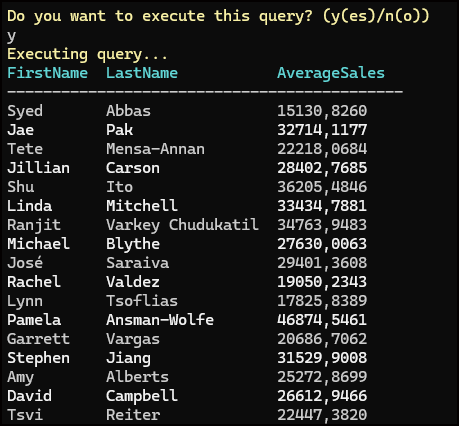Click first name 'Stephen'
459x426 pixels.
point(39,358)
